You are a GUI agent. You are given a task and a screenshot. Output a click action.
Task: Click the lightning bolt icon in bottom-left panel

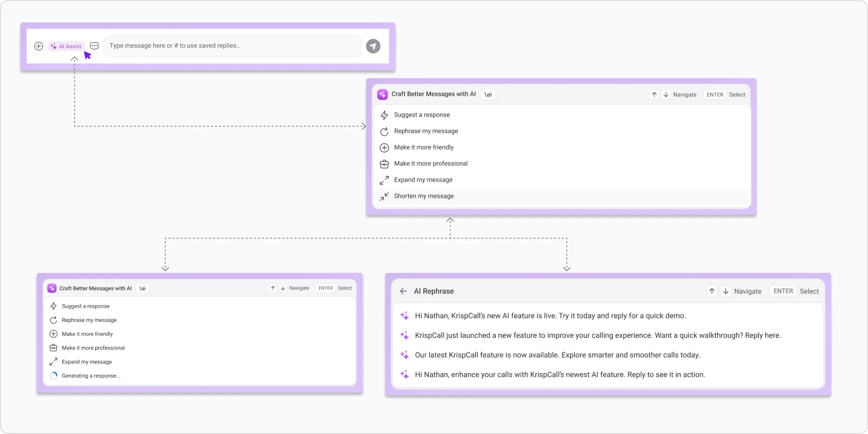tap(53, 306)
